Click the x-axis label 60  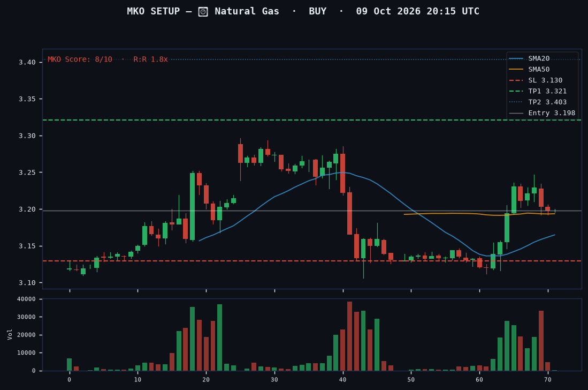pos(479,380)
